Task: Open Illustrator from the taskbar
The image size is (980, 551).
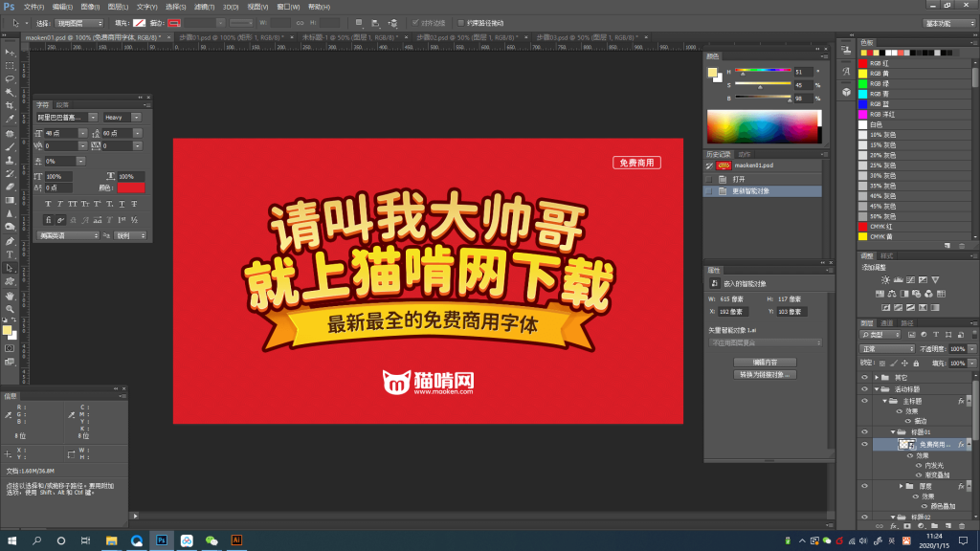Action: (236, 540)
